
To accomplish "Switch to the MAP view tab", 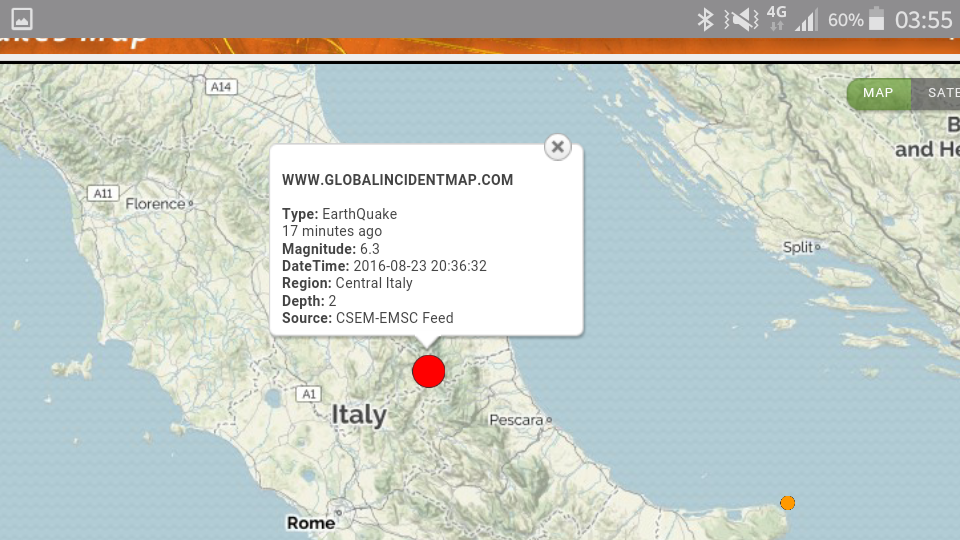I will (878, 93).
